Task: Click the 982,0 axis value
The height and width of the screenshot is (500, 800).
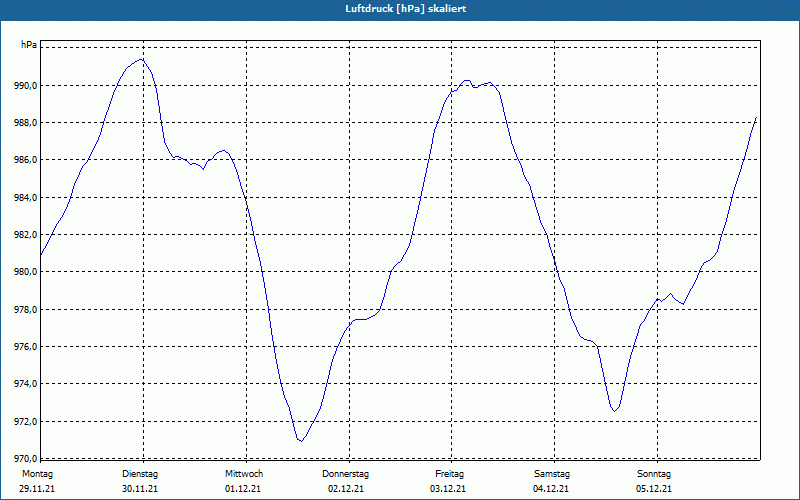Action: click(x=26, y=235)
